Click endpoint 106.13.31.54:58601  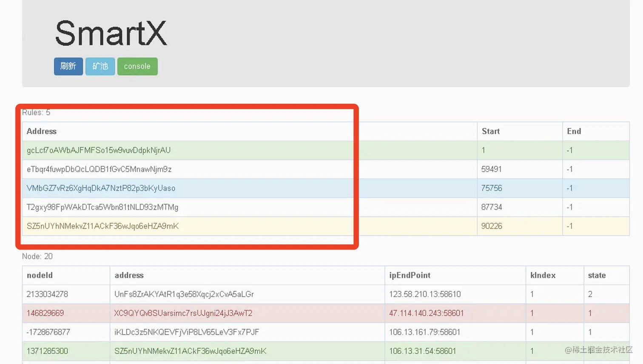click(x=422, y=351)
